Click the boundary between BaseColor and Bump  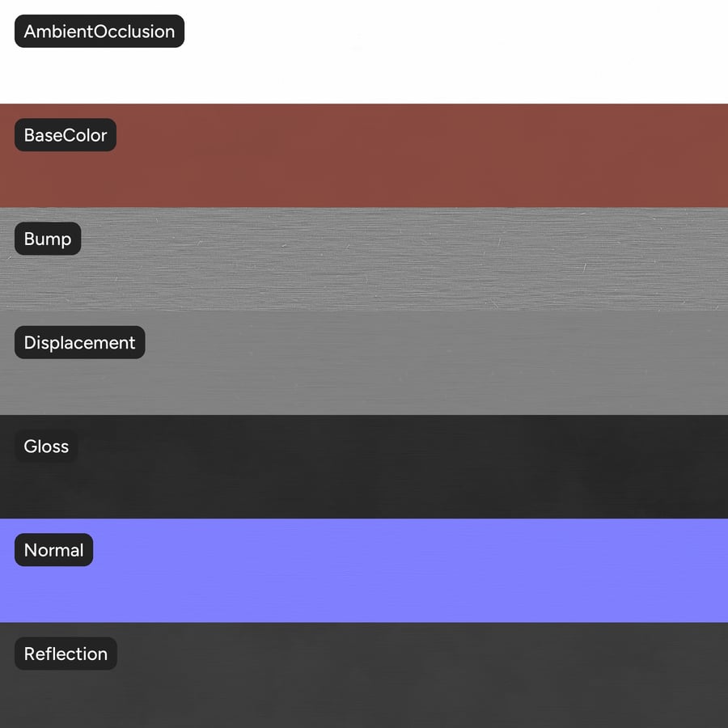coord(364,208)
